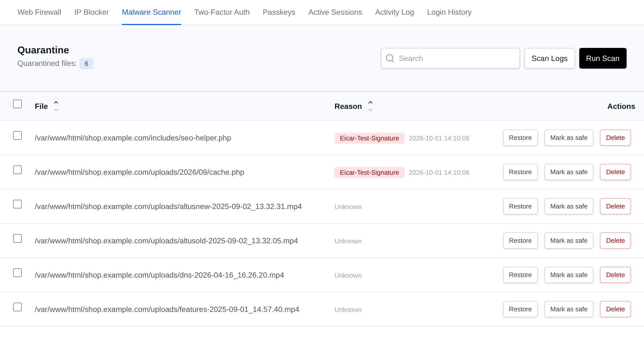
Task: Restore altusnew mp4 file
Action: point(520,206)
